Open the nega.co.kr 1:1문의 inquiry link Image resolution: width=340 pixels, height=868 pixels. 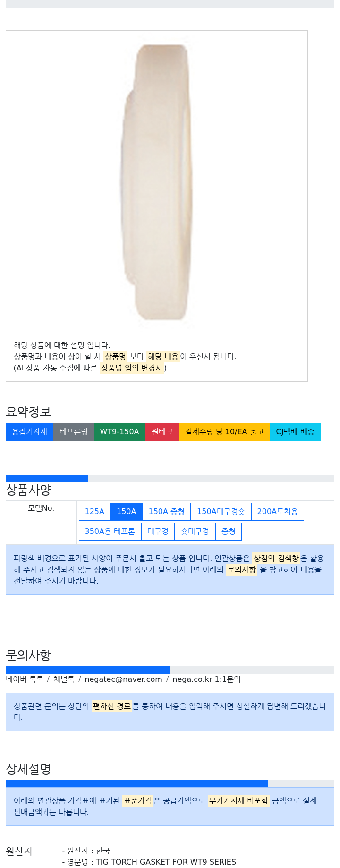206,679
